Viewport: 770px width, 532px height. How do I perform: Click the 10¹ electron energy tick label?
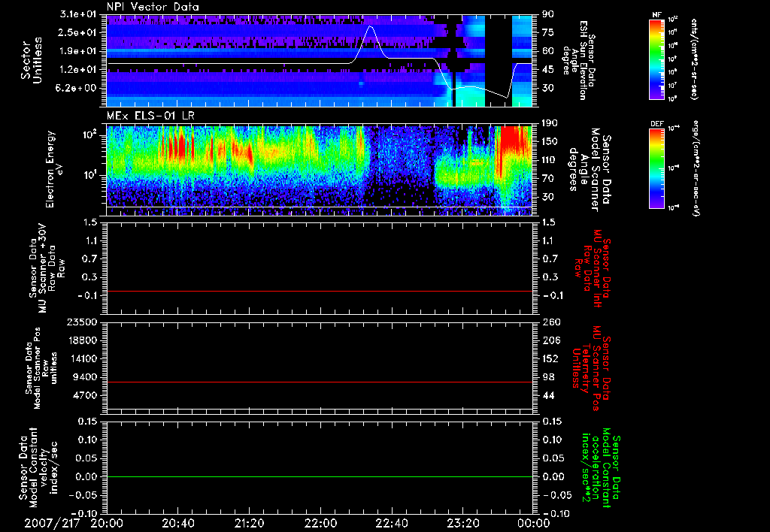pos(89,175)
